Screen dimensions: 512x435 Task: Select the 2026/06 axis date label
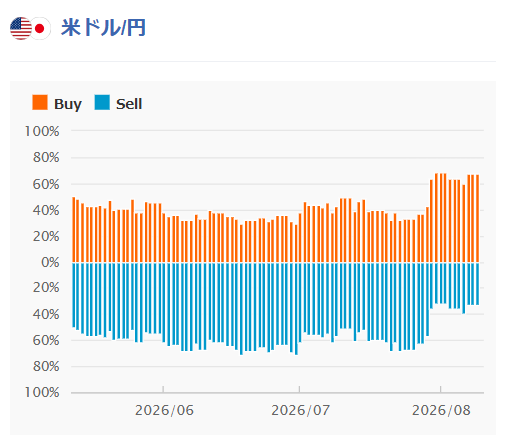[x=164, y=410]
